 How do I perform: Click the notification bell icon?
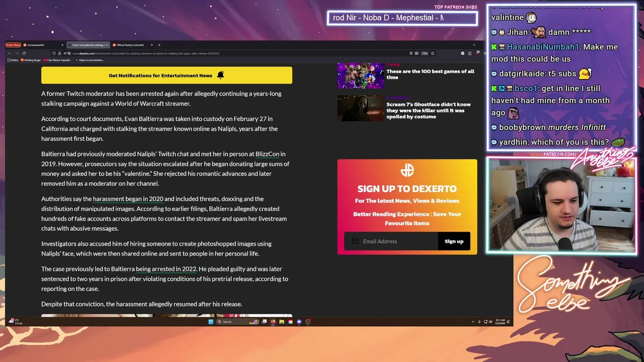220,75
